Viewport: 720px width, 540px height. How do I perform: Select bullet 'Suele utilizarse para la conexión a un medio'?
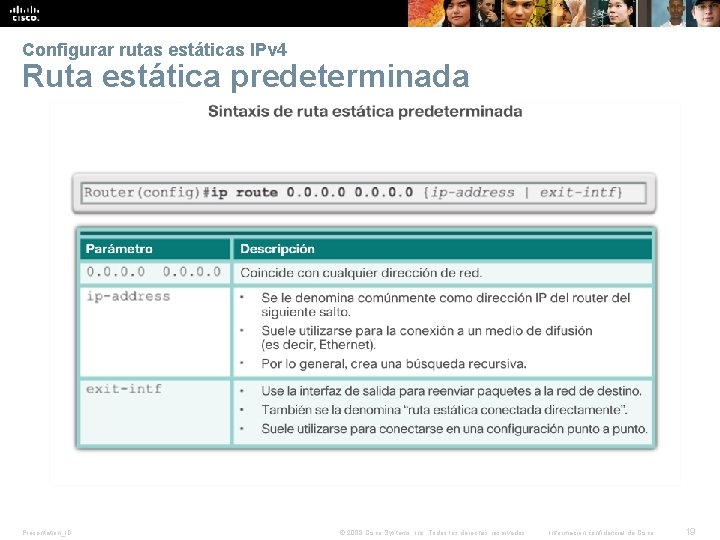(427, 338)
